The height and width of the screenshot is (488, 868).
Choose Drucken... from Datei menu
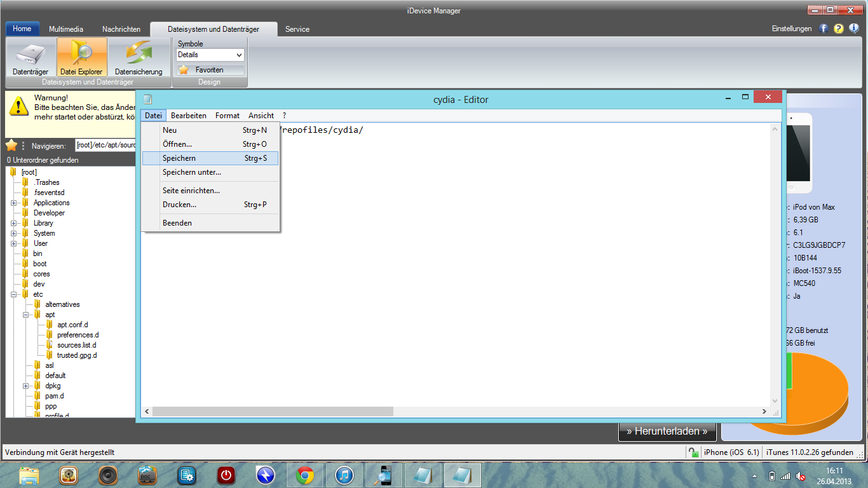click(210, 205)
